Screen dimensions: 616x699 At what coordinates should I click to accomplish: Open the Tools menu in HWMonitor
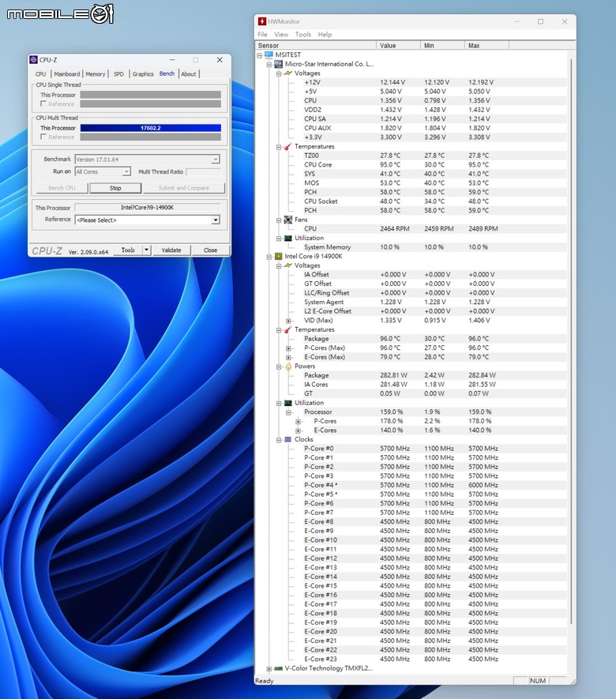coord(303,34)
